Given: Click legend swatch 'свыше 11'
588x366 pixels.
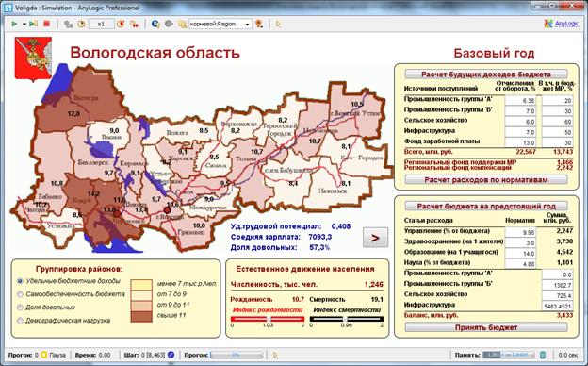Looking at the screenshot, I should click(x=141, y=316).
